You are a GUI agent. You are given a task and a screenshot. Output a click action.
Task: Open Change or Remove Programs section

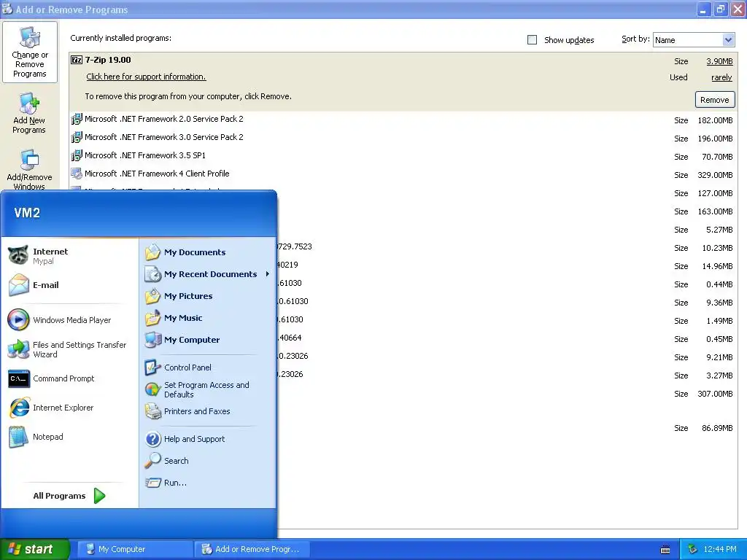tap(29, 52)
